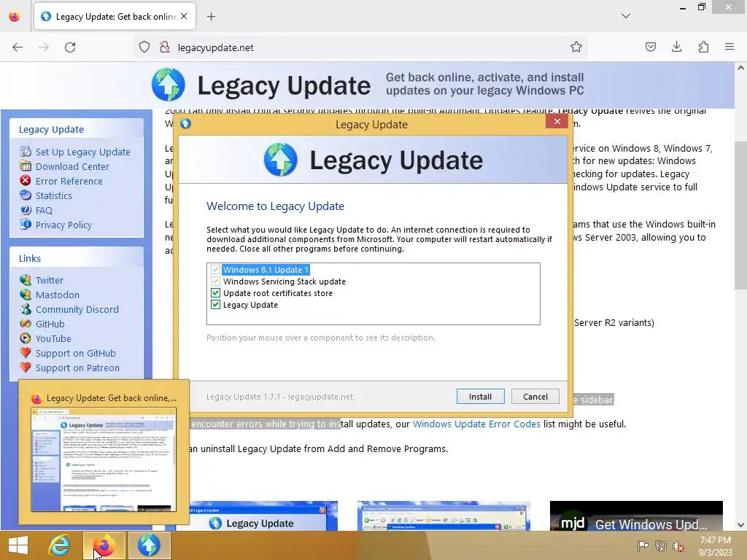Open the Firefox hamburger application menu
747x560 pixels.
(729, 47)
